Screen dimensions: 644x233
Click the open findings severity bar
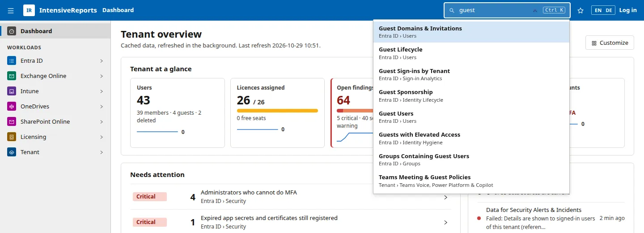click(x=355, y=111)
